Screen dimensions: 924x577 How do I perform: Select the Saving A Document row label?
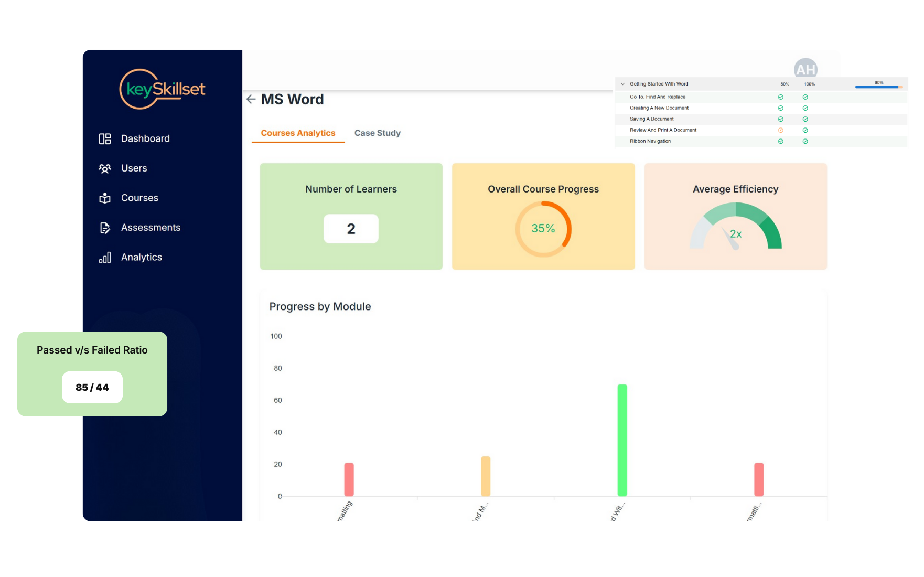[652, 119]
